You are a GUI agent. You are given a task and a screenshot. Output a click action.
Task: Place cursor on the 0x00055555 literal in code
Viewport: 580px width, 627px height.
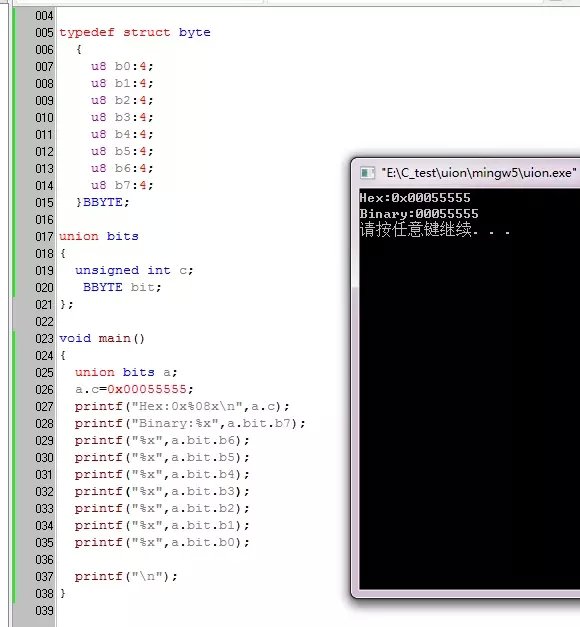[147, 389]
